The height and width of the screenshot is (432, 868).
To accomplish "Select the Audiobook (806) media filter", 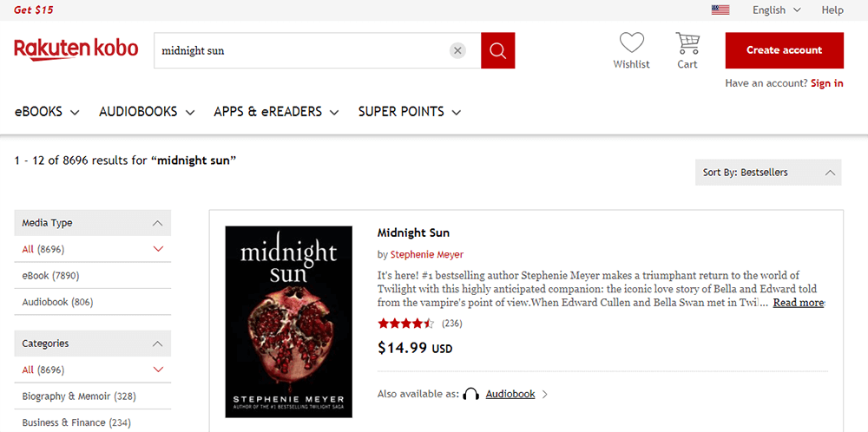I will click(x=57, y=302).
